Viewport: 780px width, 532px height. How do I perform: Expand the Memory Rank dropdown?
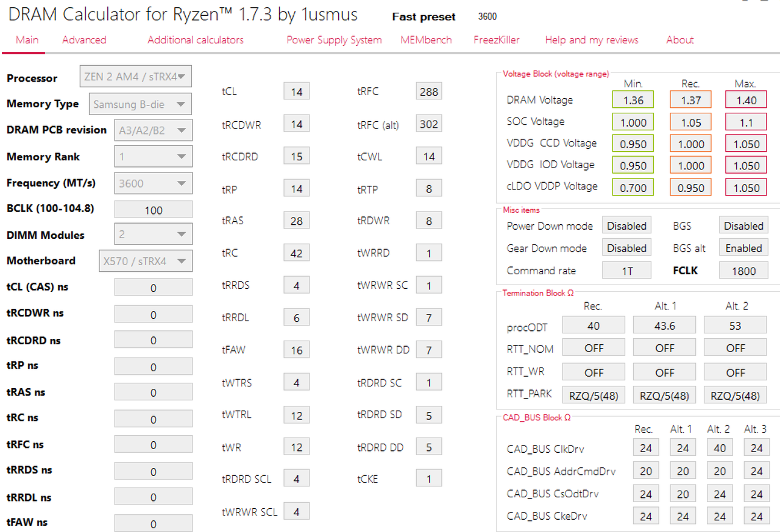(x=154, y=157)
